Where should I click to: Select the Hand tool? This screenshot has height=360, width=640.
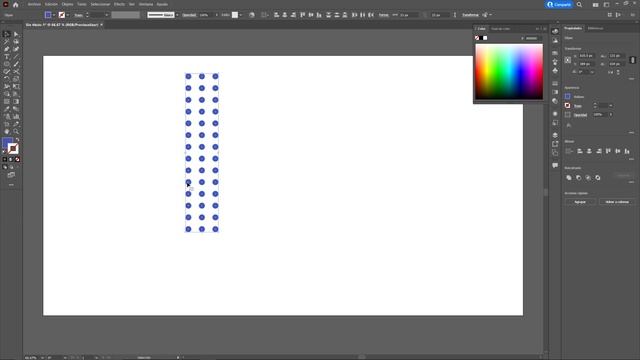7,131
